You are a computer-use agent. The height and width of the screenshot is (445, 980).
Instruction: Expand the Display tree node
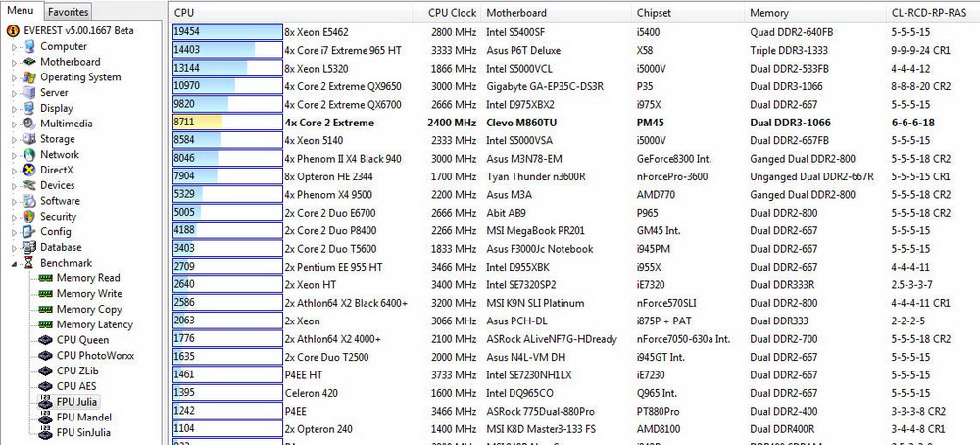[x=14, y=109]
